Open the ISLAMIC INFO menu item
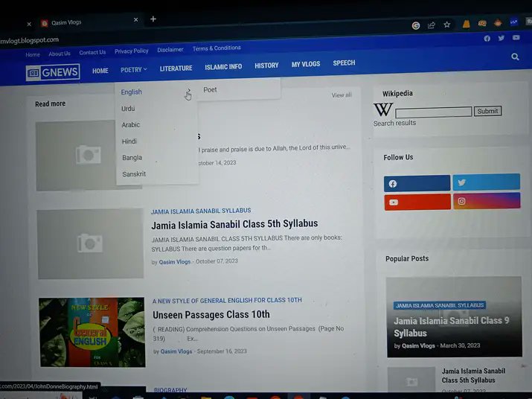Screen dimensions: 532x399 tap(223, 67)
